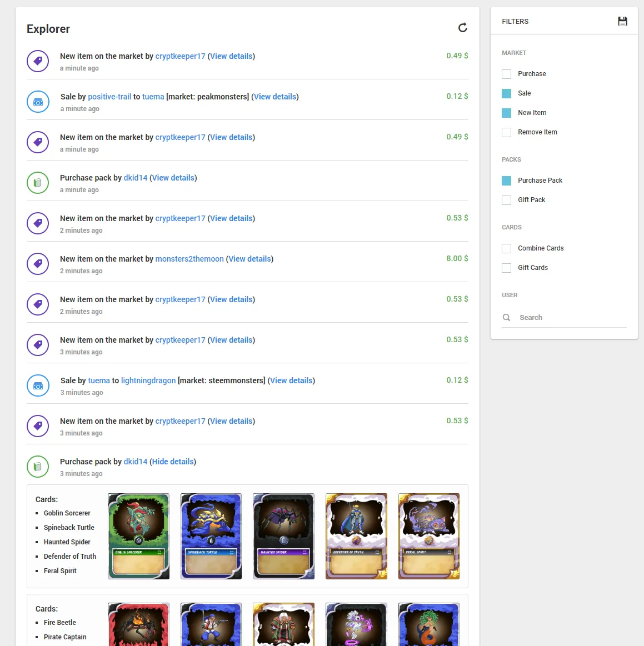Viewport: 644px width, 646px height.
Task: Click 'Haunted Spider' in the cards list
Action: pyautogui.click(x=67, y=542)
